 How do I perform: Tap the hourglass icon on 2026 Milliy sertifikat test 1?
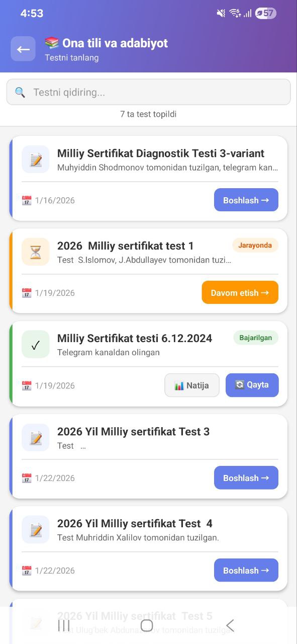point(35,252)
